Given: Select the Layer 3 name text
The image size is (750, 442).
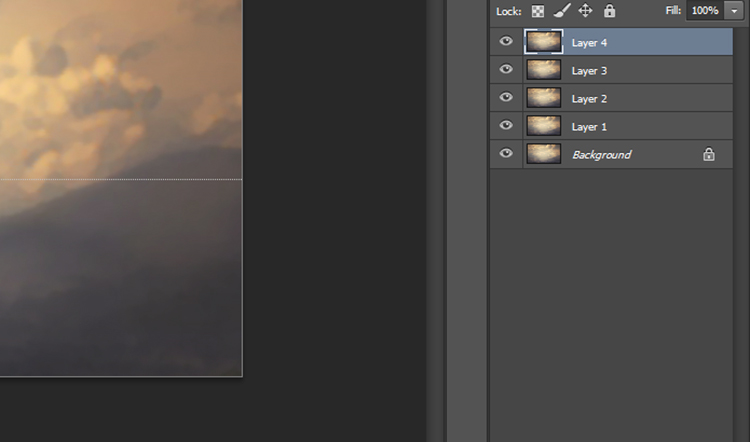Looking at the screenshot, I should pyautogui.click(x=589, y=71).
